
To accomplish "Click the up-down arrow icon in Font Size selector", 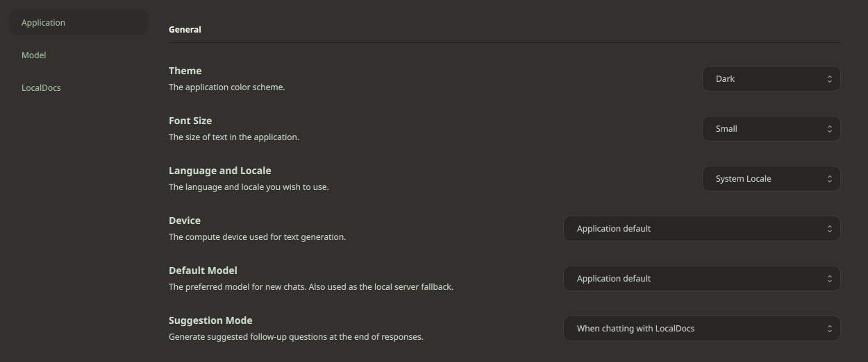I will tap(829, 129).
